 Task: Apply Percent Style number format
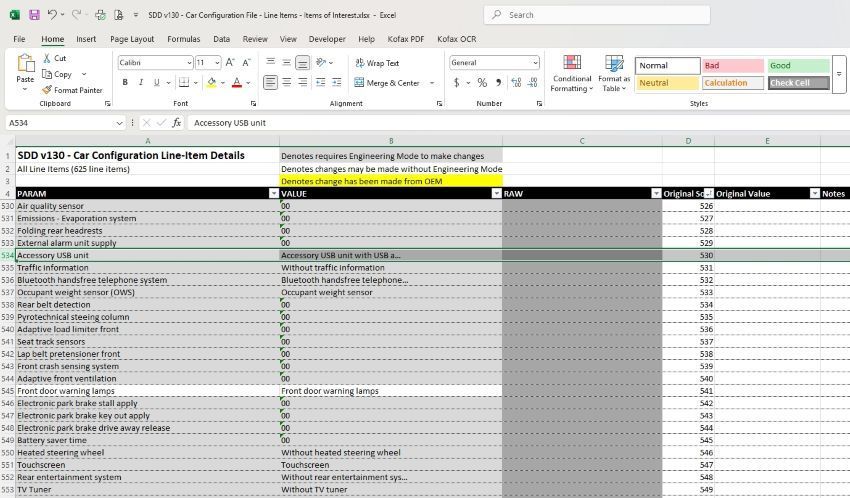pyautogui.click(x=482, y=83)
